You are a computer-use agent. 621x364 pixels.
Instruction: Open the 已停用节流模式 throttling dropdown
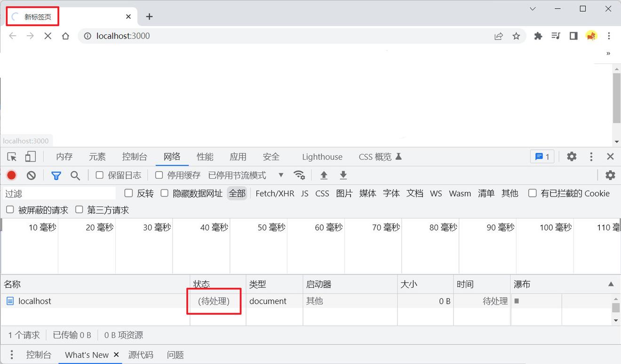click(x=246, y=175)
